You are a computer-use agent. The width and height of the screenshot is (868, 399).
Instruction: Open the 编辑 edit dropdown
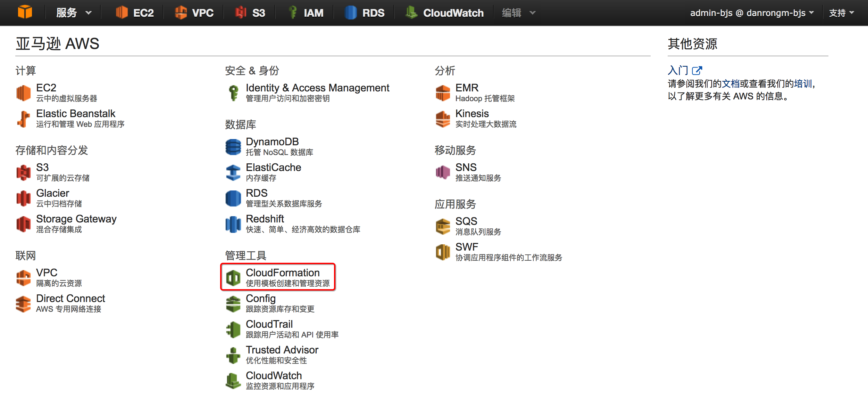pos(519,13)
